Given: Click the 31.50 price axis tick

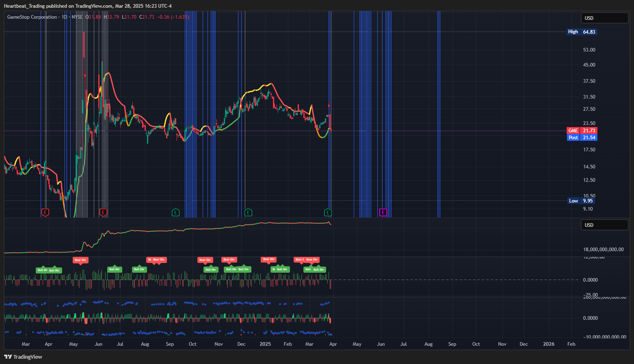Looking at the screenshot, I should (x=589, y=97).
